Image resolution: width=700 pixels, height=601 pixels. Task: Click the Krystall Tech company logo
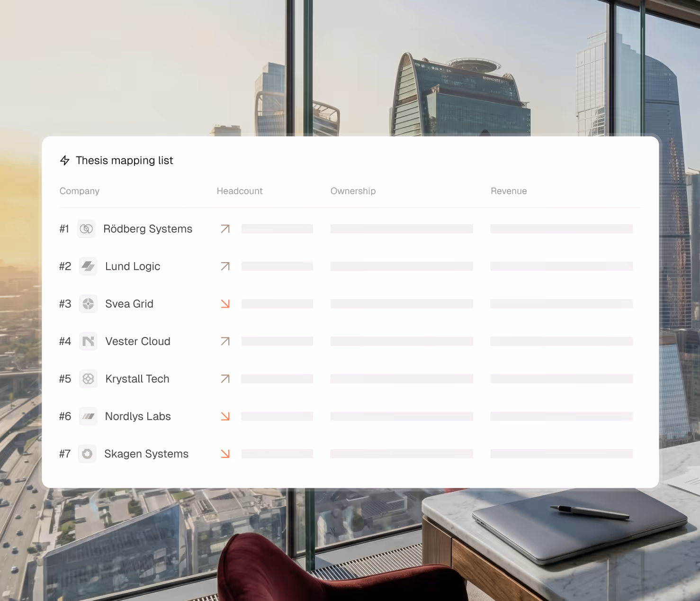tap(88, 379)
